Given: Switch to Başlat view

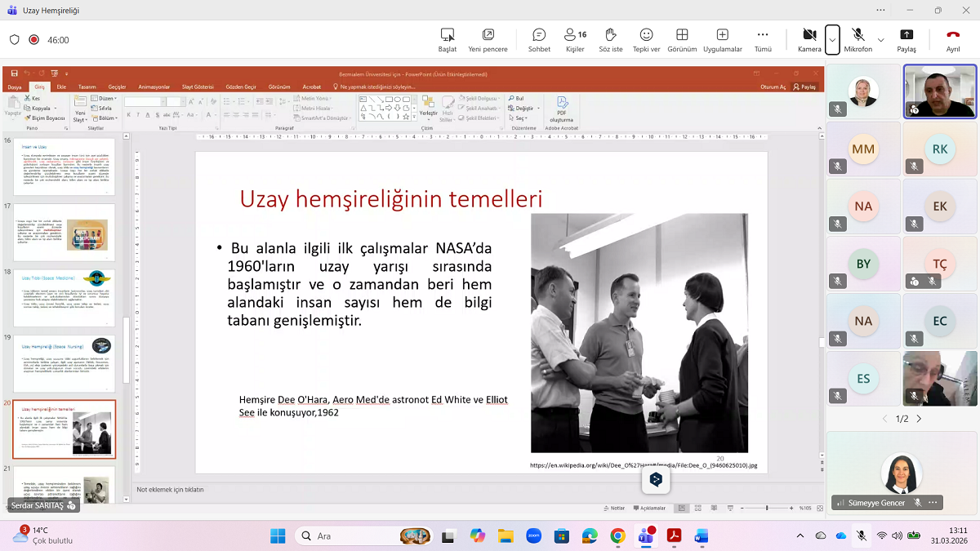Looking at the screenshot, I should click(x=447, y=39).
